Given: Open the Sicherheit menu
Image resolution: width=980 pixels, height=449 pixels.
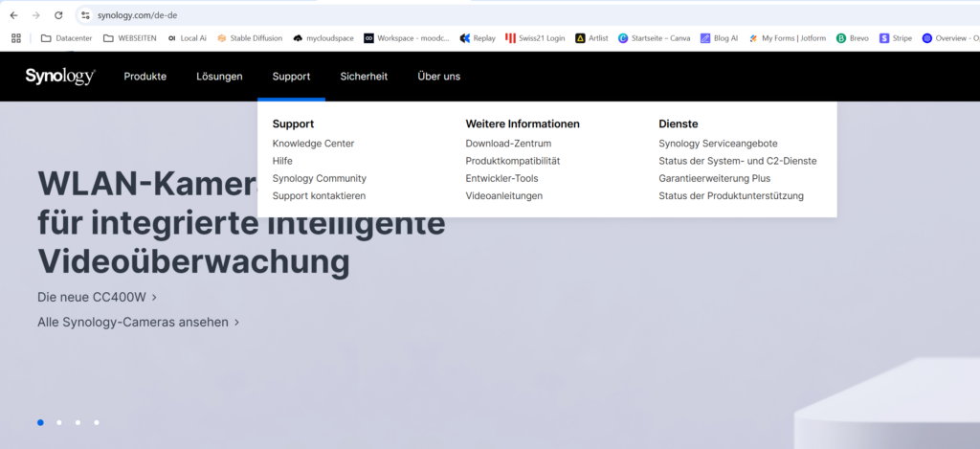Looking at the screenshot, I should [364, 77].
